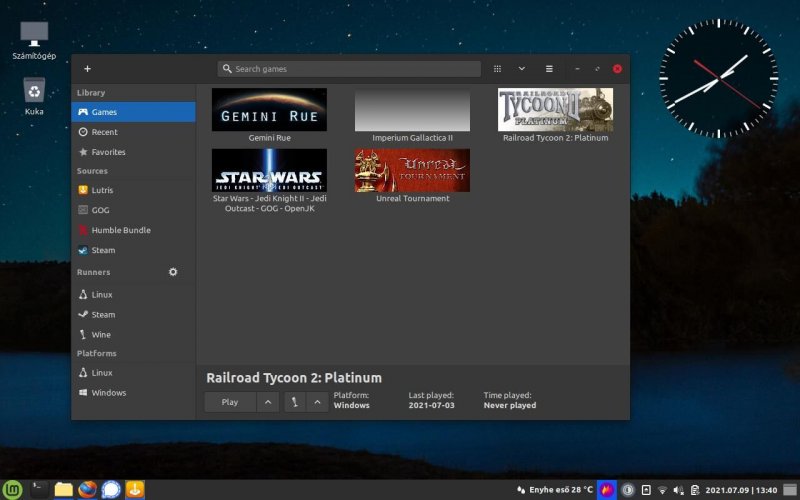Image resolution: width=800 pixels, height=500 pixels.
Task: Show Recent games in the sidebar
Action: [133, 132]
